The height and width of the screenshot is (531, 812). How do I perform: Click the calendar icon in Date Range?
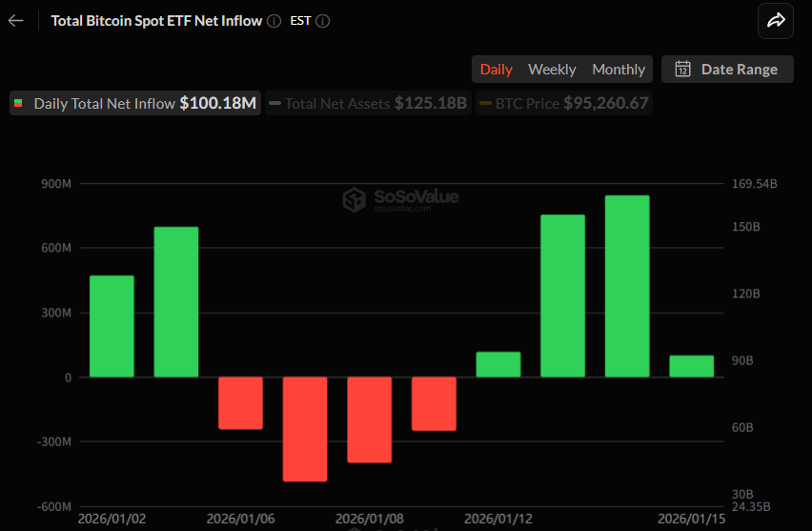coord(682,69)
